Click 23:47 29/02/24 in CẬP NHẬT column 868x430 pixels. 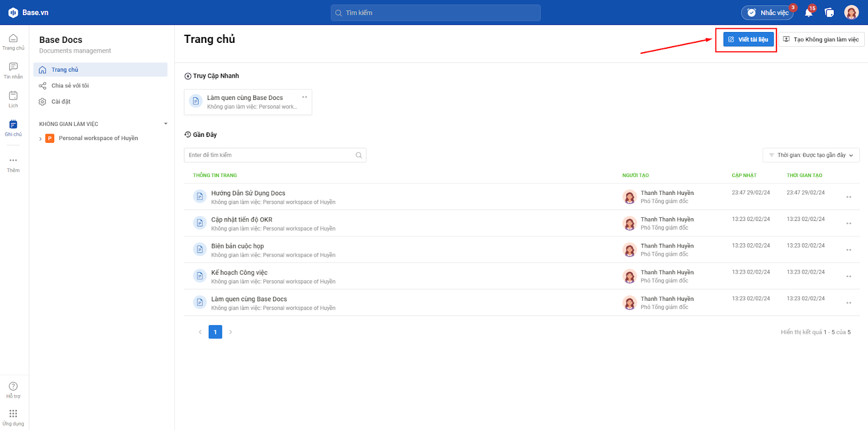pos(751,193)
